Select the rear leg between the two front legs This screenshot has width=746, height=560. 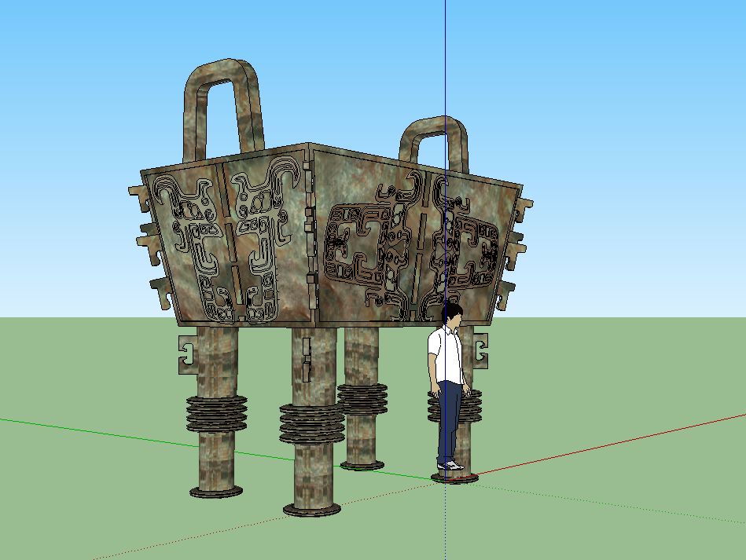[362, 398]
